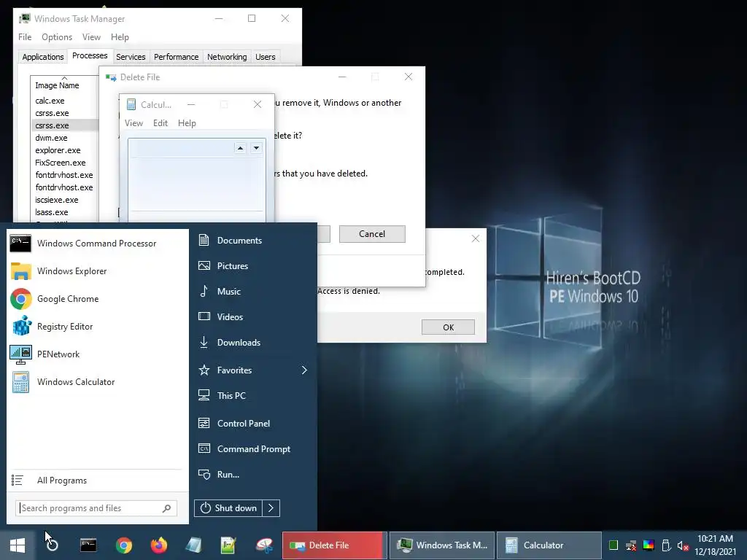Open PENetwork from Start menu
The height and width of the screenshot is (560, 747).
point(97,354)
